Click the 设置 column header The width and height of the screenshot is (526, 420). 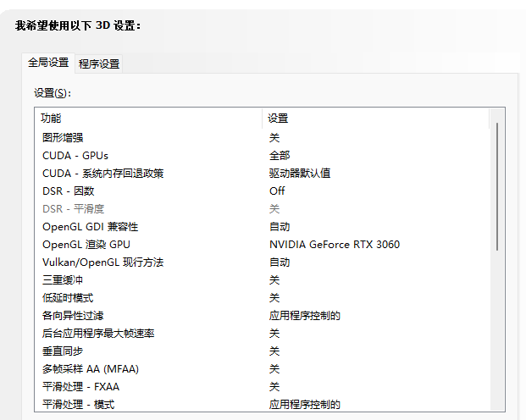tap(279, 119)
